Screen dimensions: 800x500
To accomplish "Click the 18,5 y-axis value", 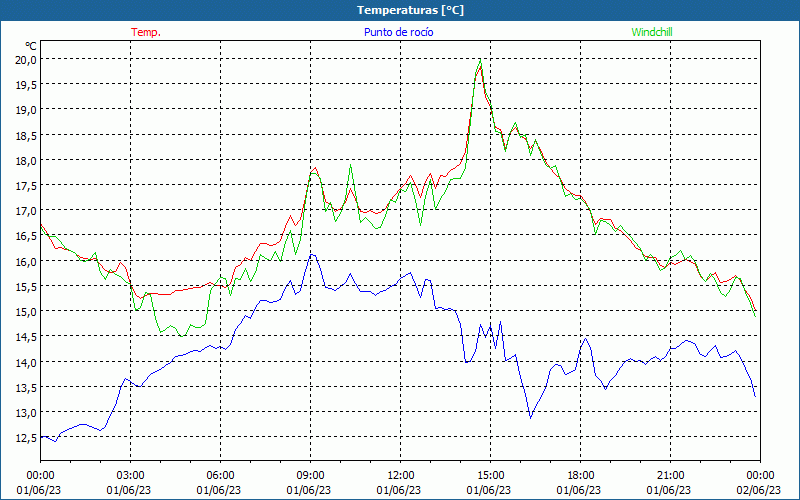I will pos(26,135).
